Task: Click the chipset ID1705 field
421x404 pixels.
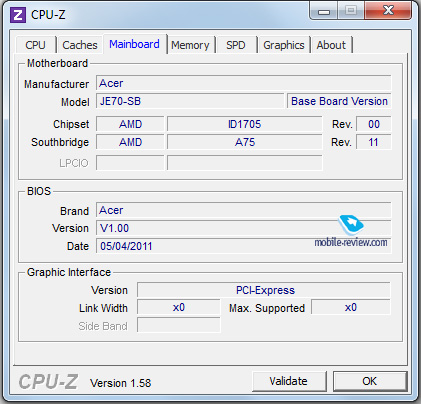Action: [245, 124]
